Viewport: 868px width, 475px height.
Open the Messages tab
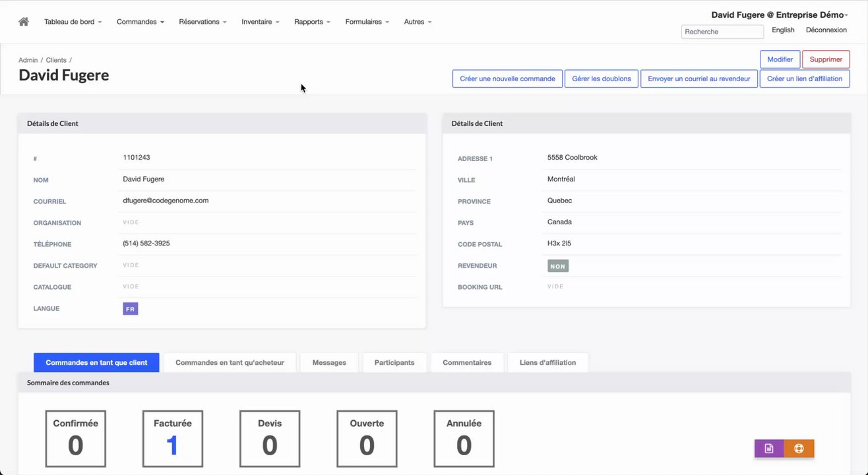click(329, 362)
